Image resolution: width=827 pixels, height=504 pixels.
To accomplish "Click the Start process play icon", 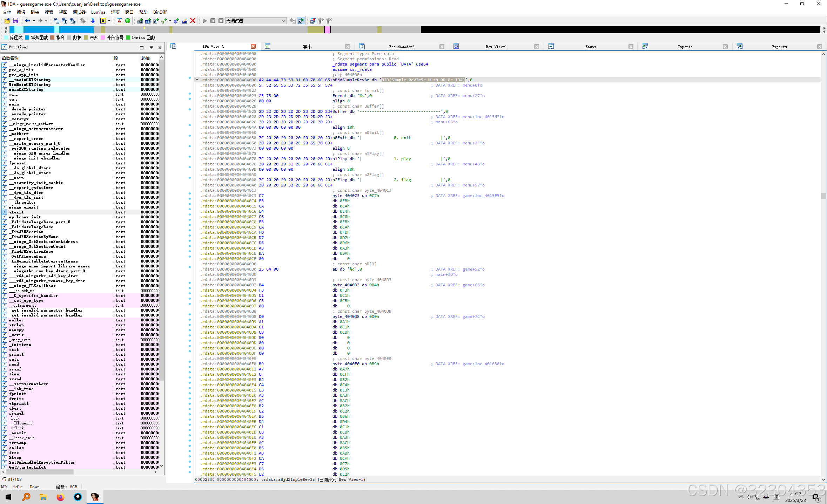I will coord(205,21).
